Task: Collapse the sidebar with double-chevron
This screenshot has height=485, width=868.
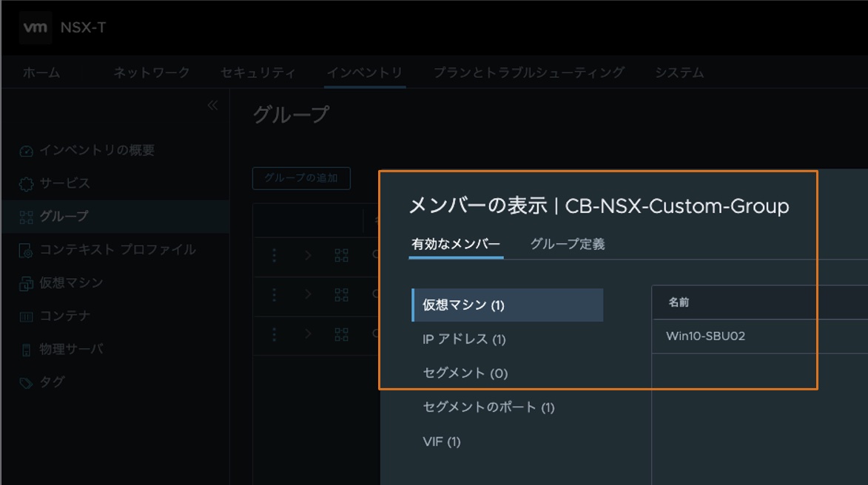Action: (212, 105)
